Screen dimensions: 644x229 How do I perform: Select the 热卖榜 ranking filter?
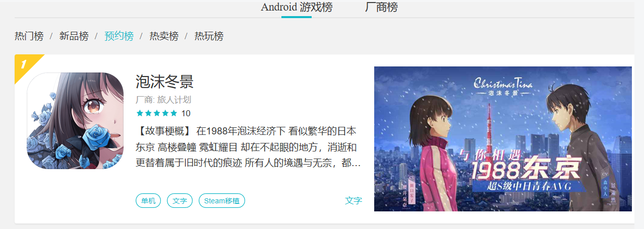point(164,36)
